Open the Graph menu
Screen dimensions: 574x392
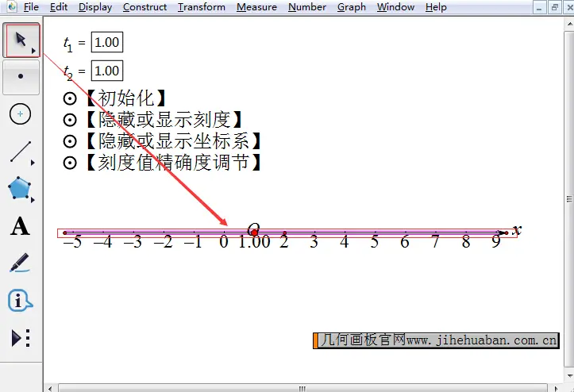[x=351, y=7]
